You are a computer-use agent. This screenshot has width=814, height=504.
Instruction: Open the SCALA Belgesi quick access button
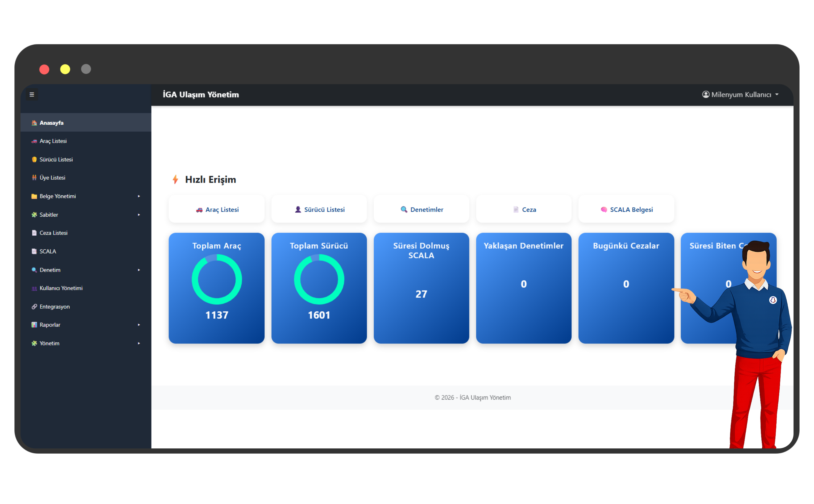[x=626, y=209]
